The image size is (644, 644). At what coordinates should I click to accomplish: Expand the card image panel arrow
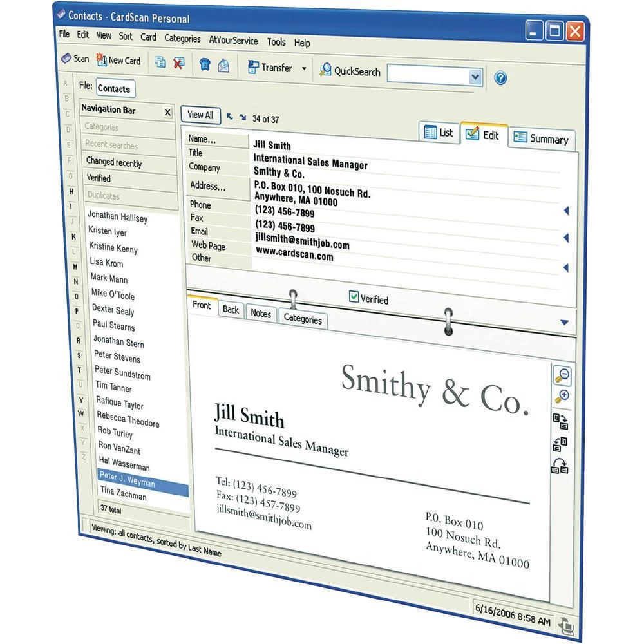click(x=564, y=323)
